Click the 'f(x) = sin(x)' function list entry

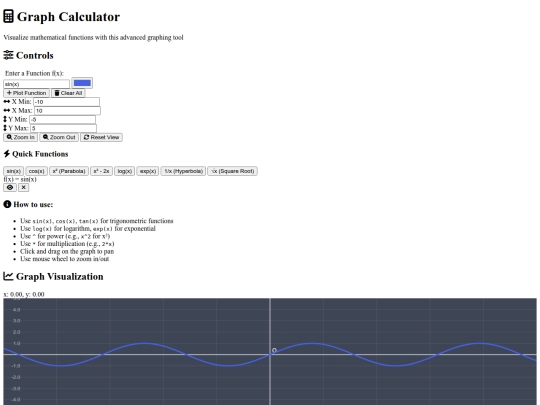tap(20, 179)
